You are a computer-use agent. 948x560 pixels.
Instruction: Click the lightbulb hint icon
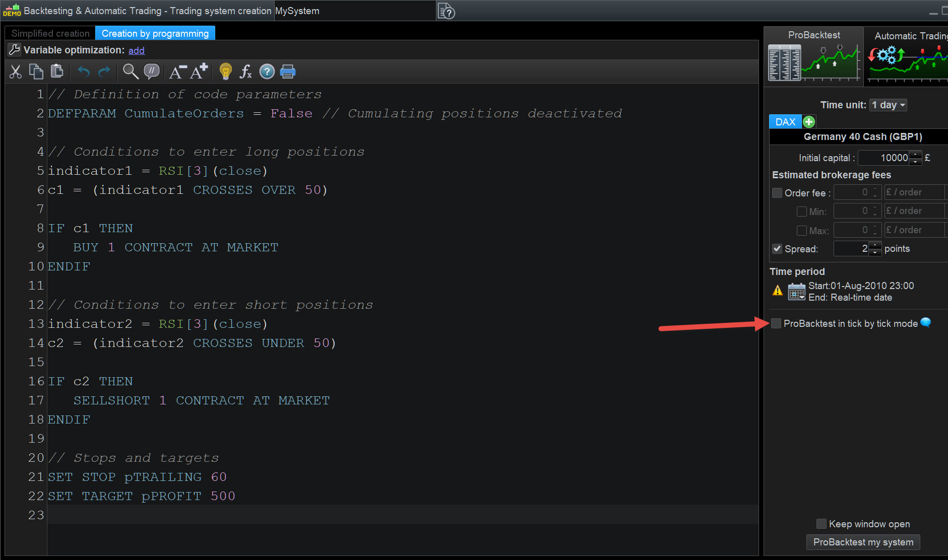[225, 72]
